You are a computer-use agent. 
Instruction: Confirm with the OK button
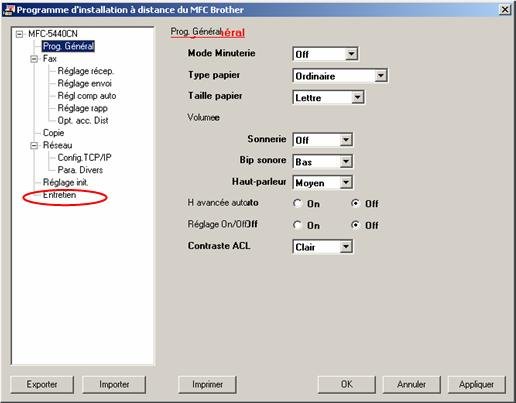[x=347, y=384]
